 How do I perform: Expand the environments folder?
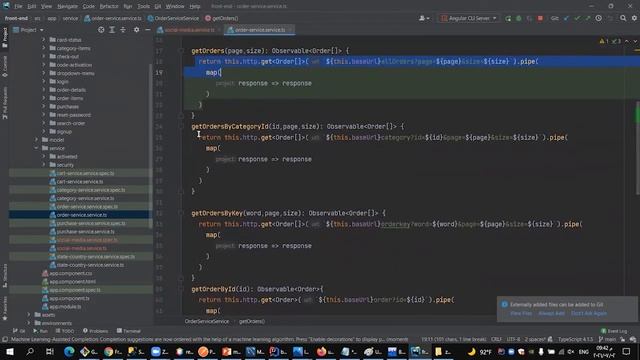[x=29, y=323]
